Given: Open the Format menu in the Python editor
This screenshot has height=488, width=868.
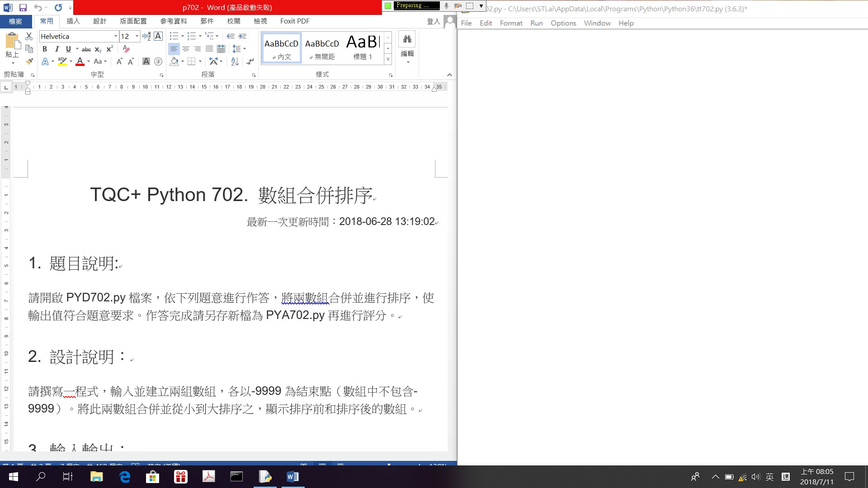Looking at the screenshot, I should coord(511,23).
